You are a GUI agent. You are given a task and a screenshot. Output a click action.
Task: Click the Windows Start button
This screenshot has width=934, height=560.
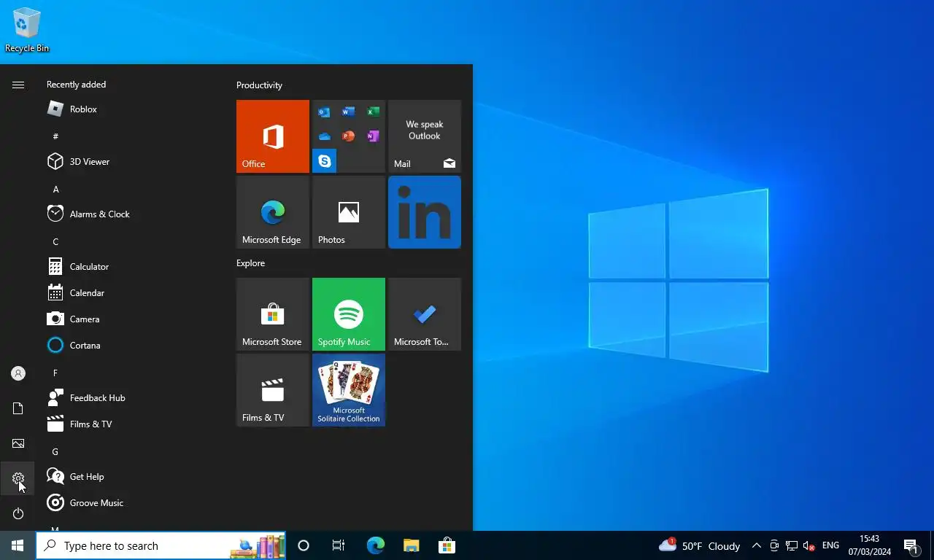pyautogui.click(x=18, y=545)
